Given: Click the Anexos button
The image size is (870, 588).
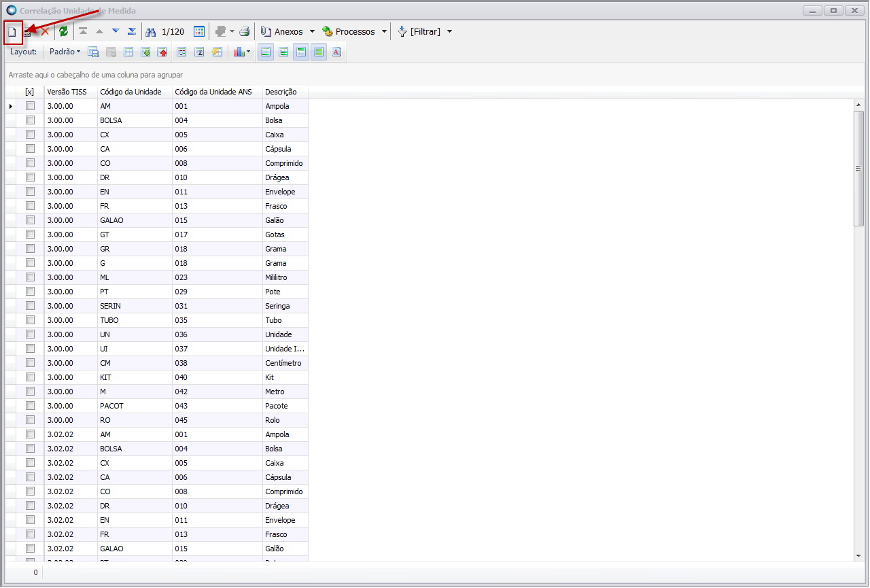Looking at the screenshot, I should click(282, 32).
